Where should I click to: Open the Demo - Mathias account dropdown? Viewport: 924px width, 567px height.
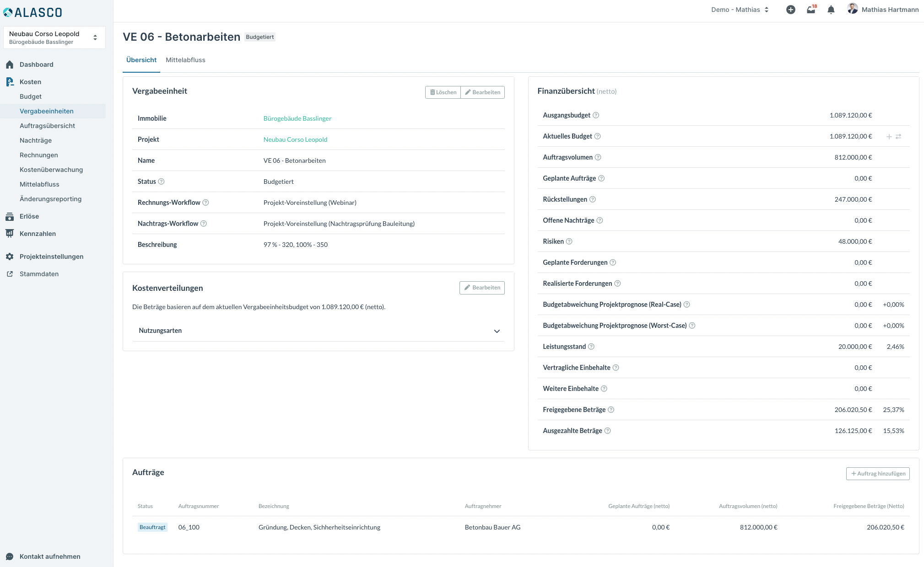click(x=740, y=10)
